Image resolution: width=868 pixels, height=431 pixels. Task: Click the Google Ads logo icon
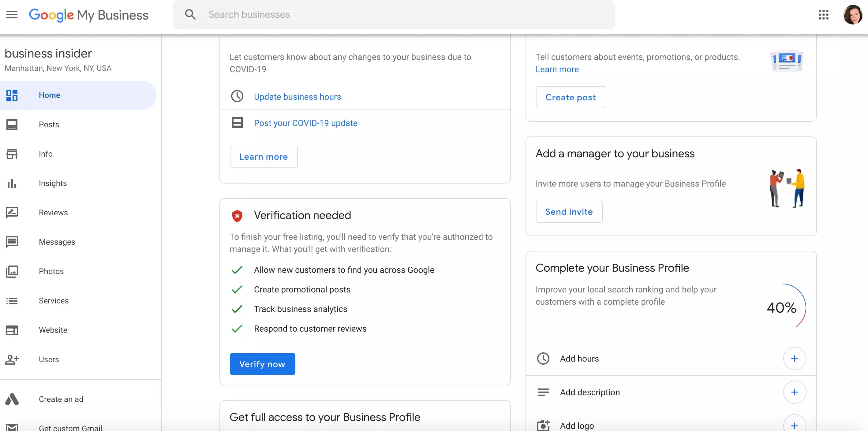pos(12,399)
